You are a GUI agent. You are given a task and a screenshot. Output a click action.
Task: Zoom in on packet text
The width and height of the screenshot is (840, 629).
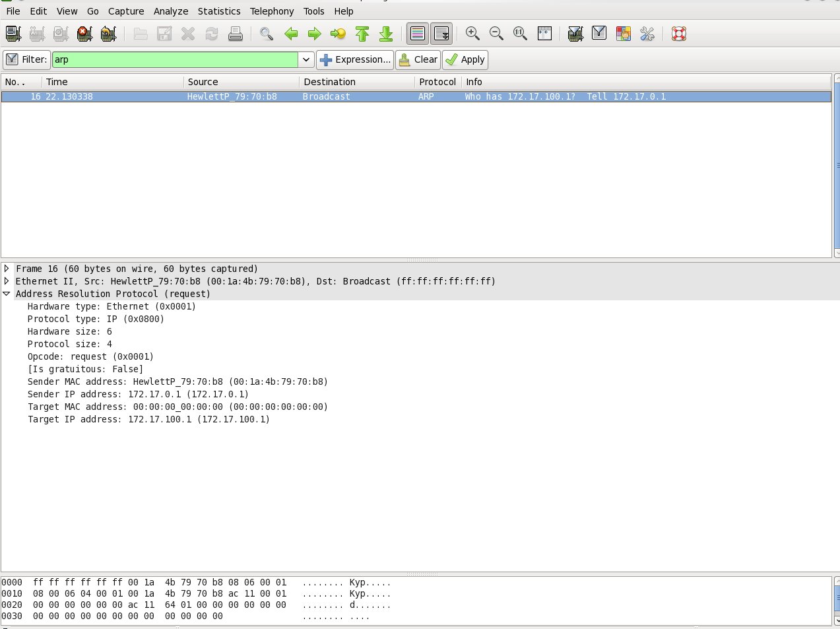(x=472, y=34)
